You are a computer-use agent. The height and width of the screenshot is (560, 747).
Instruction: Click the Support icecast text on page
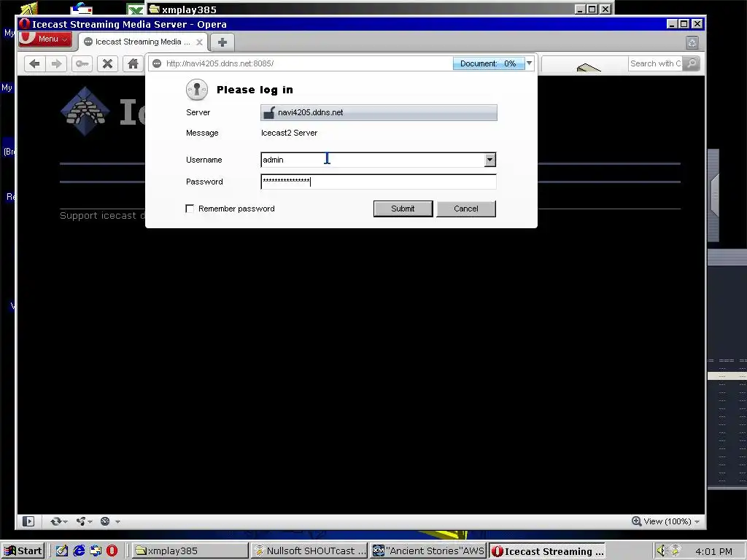coord(102,216)
